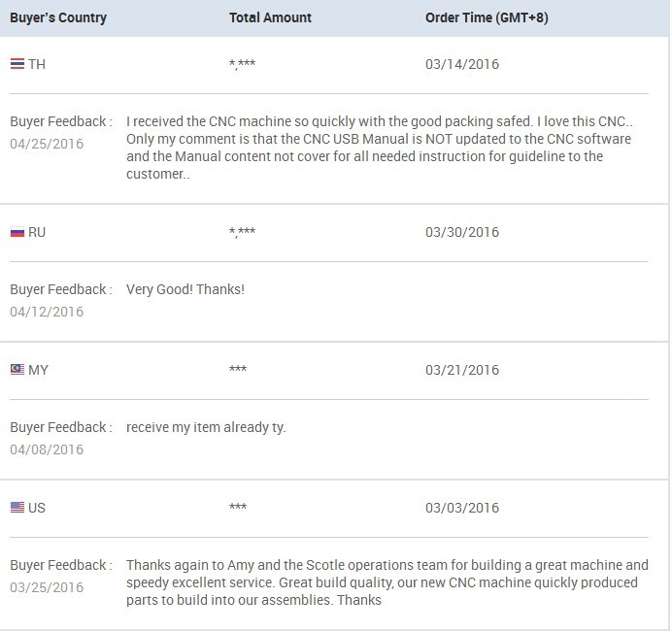This screenshot has width=672, height=631.
Task: Click the 'receive my item already ty.' feedback
Action: pos(206,427)
